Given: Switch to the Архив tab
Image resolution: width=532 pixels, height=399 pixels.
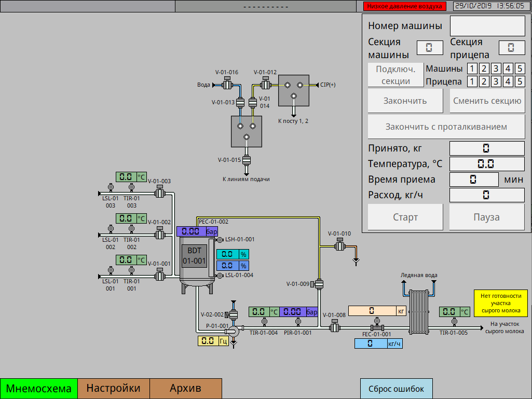Looking at the screenshot, I should [185, 389].
